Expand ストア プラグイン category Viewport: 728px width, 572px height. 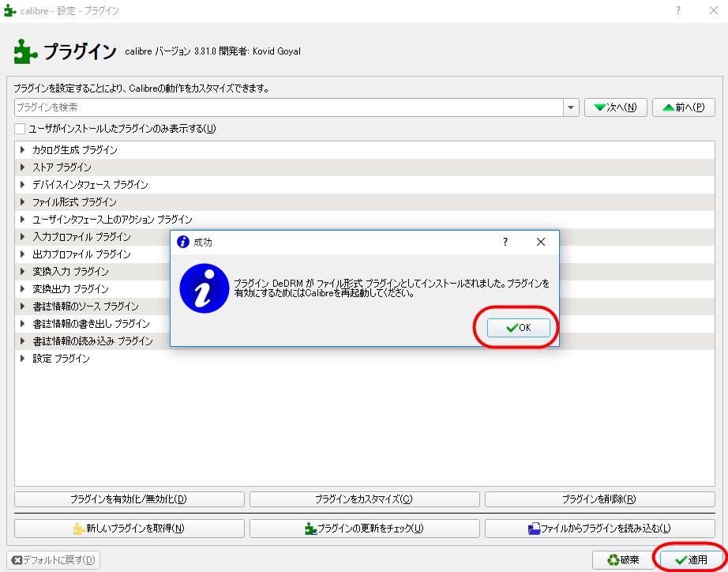[x=22, y=167]
